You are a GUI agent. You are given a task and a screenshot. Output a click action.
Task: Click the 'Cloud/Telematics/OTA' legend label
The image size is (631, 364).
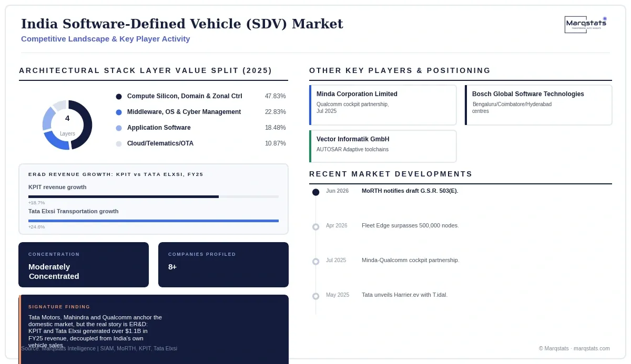(160, 143)
